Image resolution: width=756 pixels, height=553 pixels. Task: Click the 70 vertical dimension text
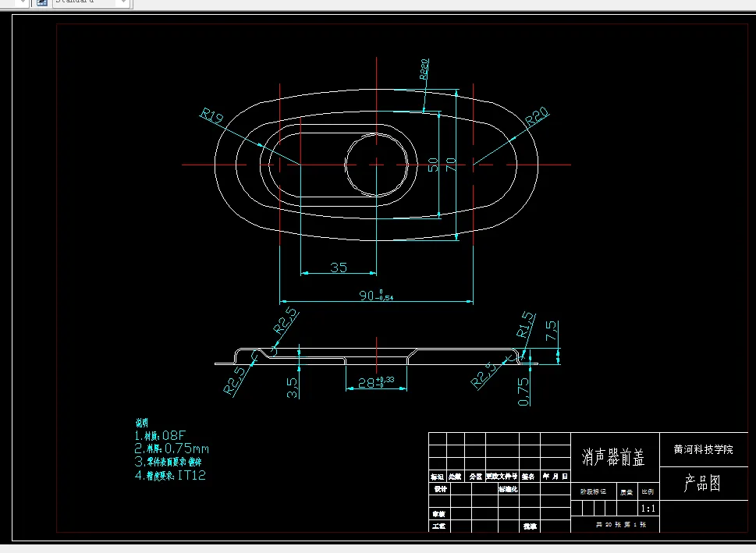pyautogui.click(x=450, y=165)
